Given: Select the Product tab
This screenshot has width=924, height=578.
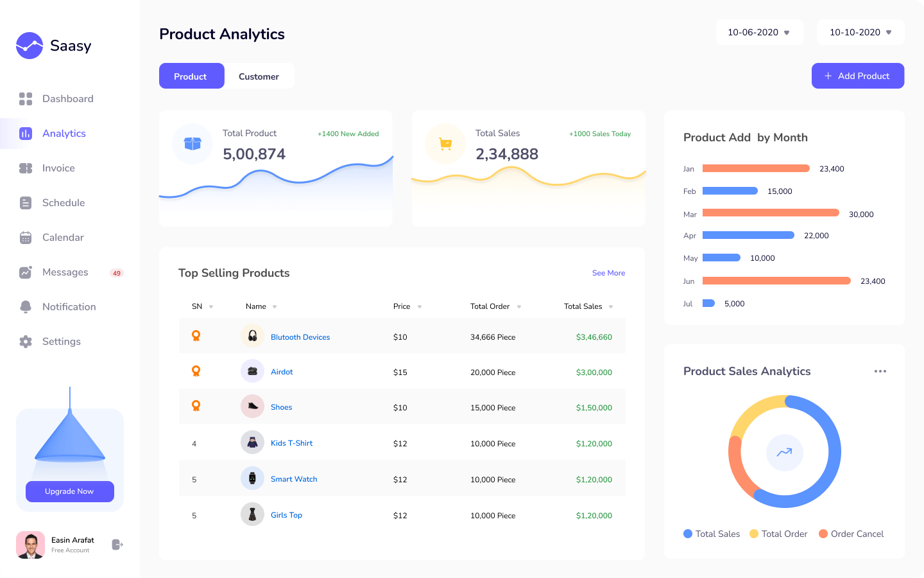Looking at the screenshot, I should coord(191,76).
